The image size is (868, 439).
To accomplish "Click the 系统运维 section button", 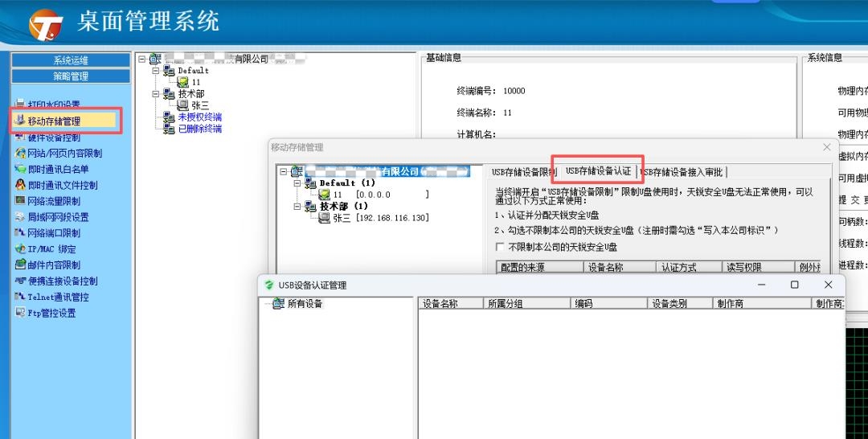I will pos(71,60).
